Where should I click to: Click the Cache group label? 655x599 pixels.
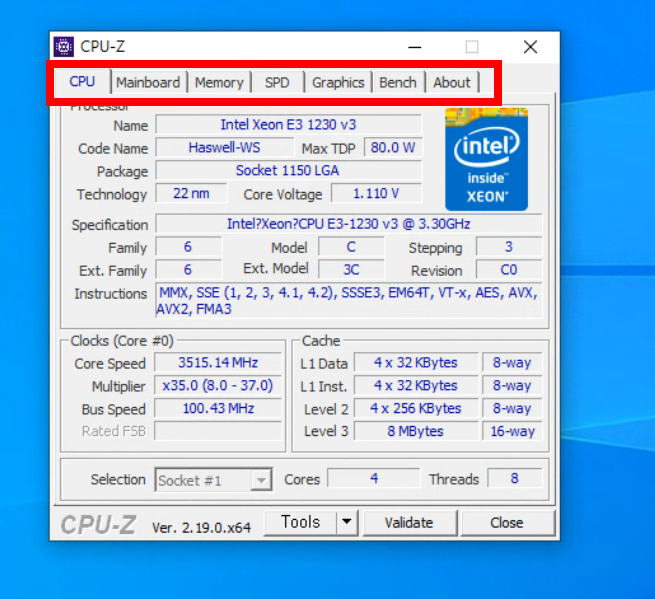pos(321,341)
